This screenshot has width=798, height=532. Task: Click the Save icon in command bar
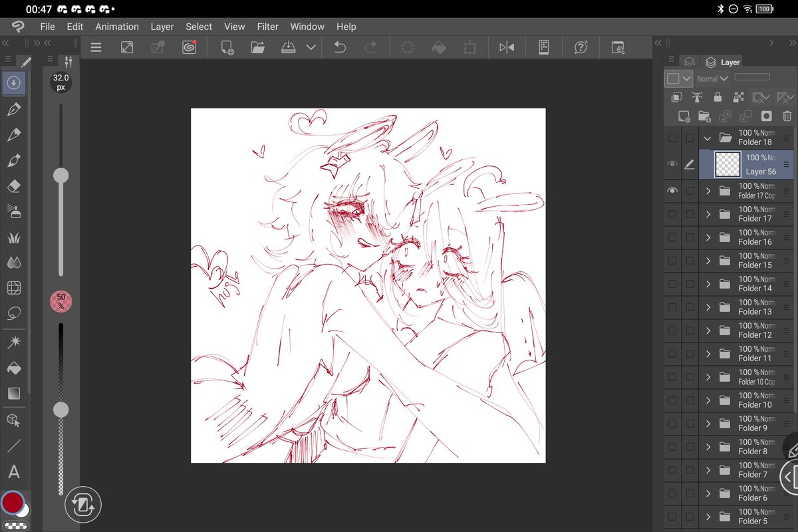[x=288, y=47]
